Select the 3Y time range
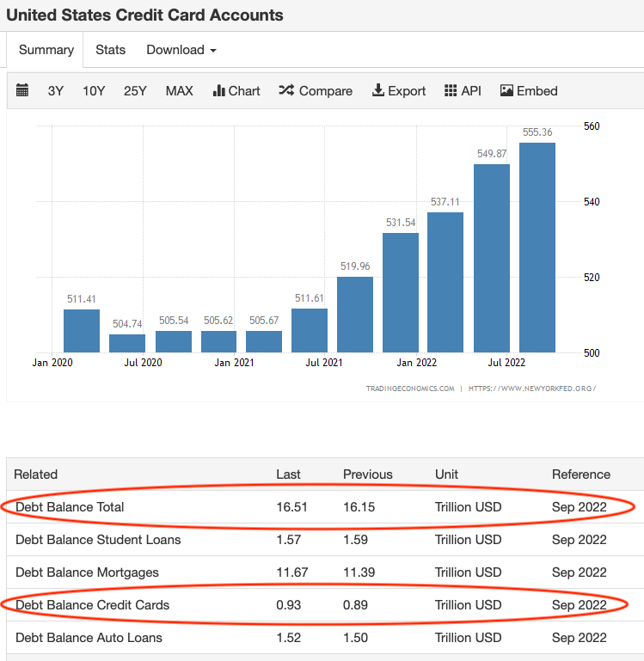This screenshot has height=661, width=644. coord(56,90)
